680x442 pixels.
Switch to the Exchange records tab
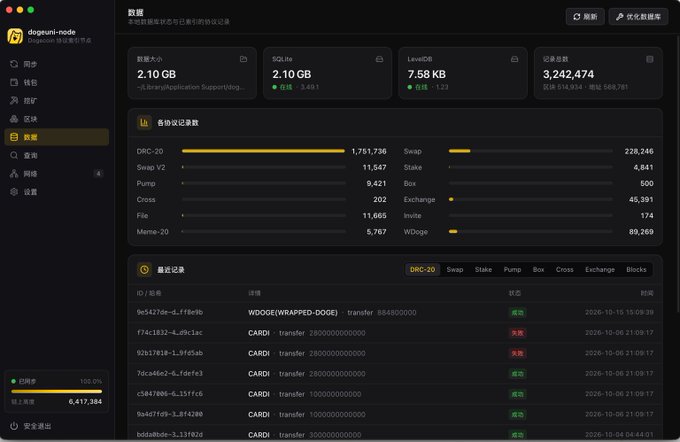click(x=600, y=269)
